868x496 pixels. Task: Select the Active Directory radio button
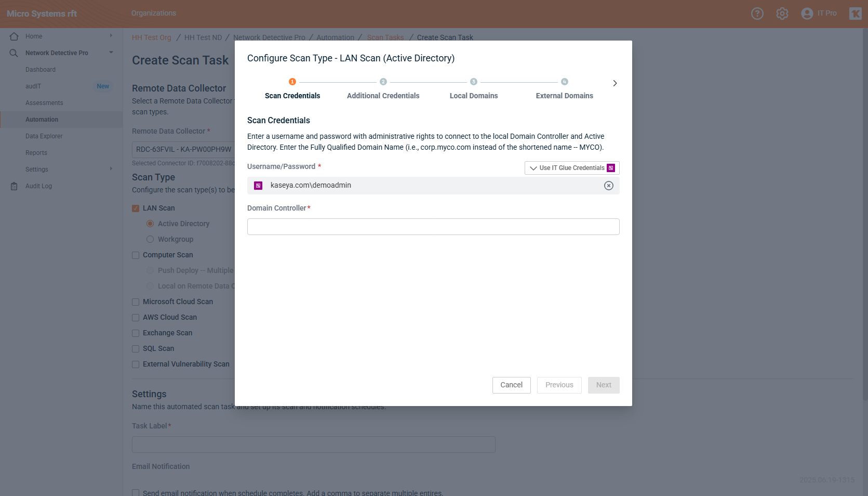tap(150, 224)
